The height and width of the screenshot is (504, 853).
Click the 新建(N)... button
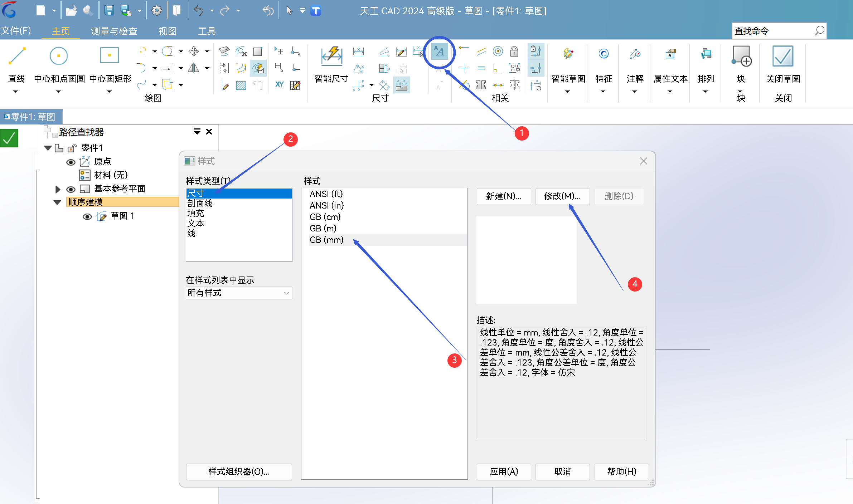pyautogui.click(x=504, y=196)
